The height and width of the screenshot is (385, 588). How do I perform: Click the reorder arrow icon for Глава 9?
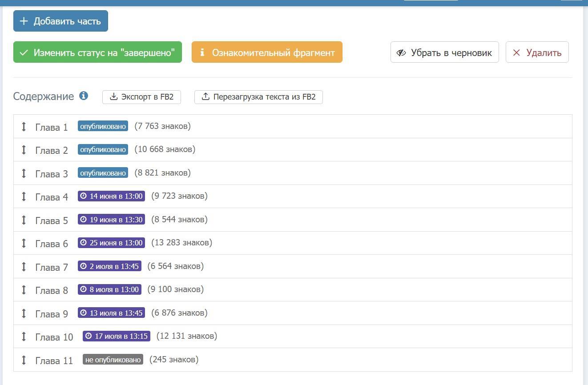pos(24,313)
